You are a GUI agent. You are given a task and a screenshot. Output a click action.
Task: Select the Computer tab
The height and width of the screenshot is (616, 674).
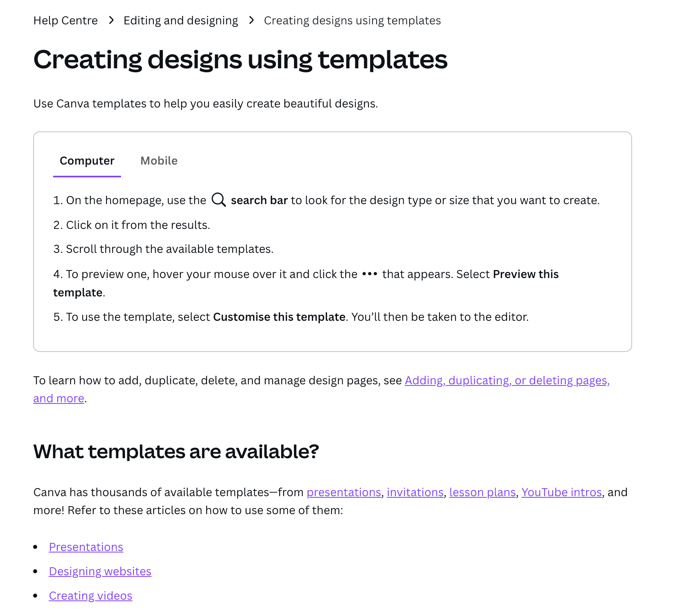[x=87, y=161]
